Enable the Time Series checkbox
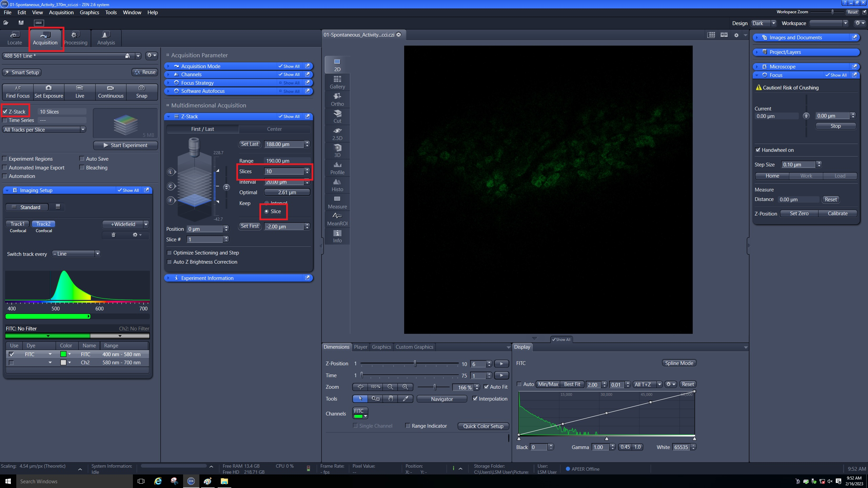The image size is (868, 488). click(5, 120)
